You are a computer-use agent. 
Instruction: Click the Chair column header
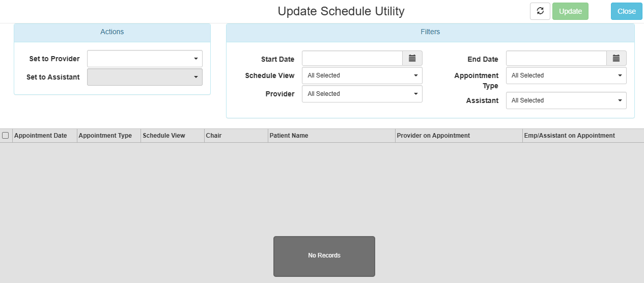coord(236,136)
